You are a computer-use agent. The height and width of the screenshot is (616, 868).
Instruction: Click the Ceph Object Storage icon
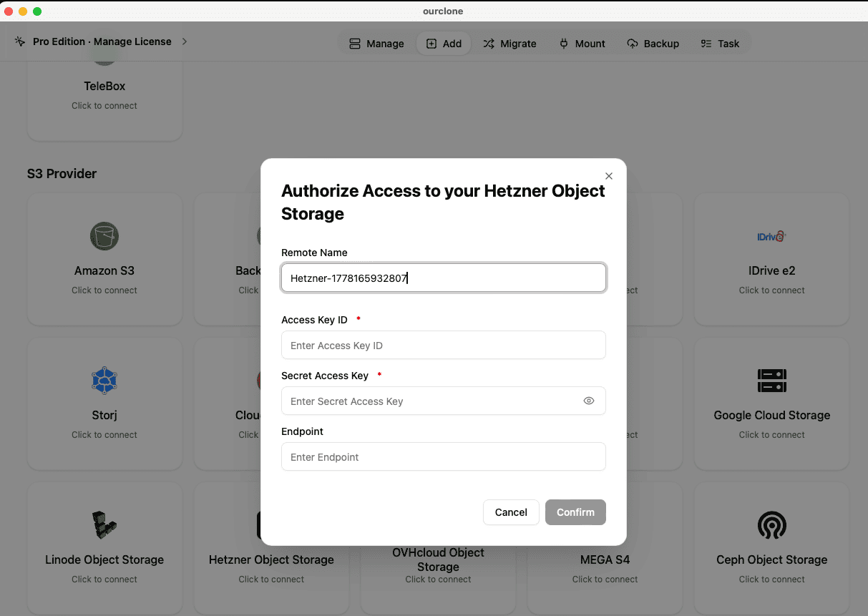772,525
